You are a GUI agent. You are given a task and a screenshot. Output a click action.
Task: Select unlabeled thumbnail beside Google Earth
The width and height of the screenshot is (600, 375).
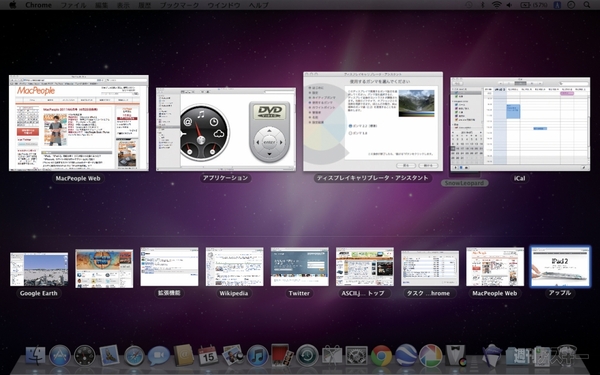(x=104, y=269)
